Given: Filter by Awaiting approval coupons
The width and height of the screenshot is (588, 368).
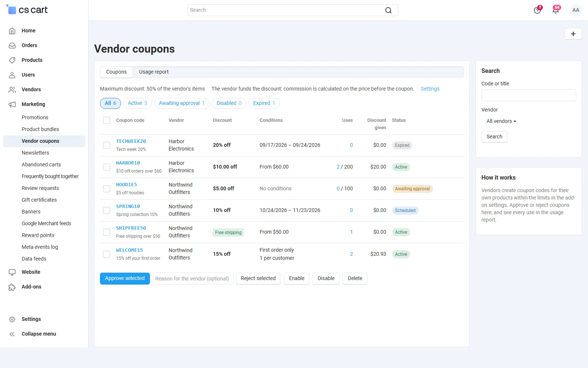Looking at the screenshot, I should point(182,103).
